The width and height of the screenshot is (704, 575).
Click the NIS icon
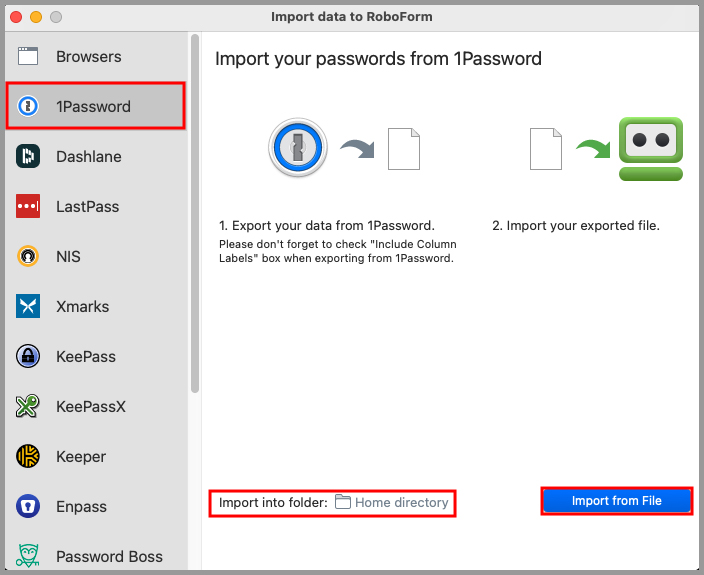[x=28, y=257]
